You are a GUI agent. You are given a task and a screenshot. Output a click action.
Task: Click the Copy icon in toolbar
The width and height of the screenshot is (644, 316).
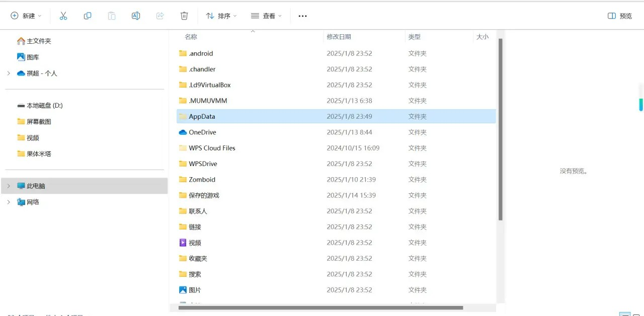[88, 16]
